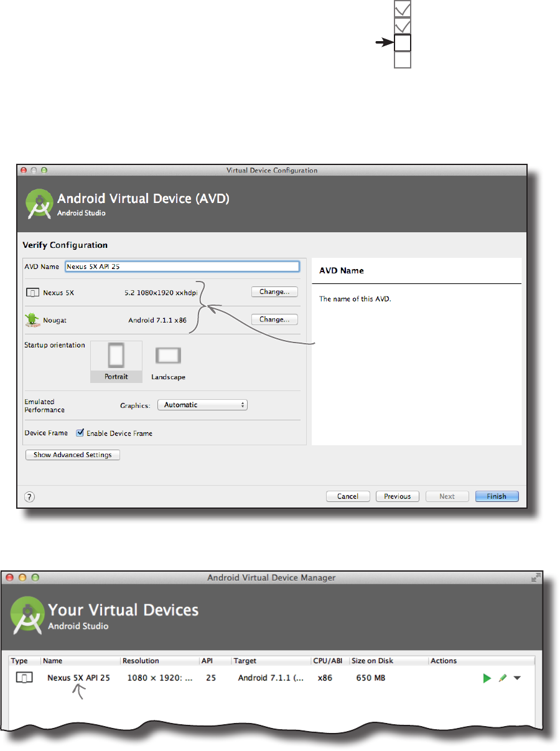This screenshot has height=751, width=560.
Task: Edit the AVD Name text field
Action: coord(182,266)
